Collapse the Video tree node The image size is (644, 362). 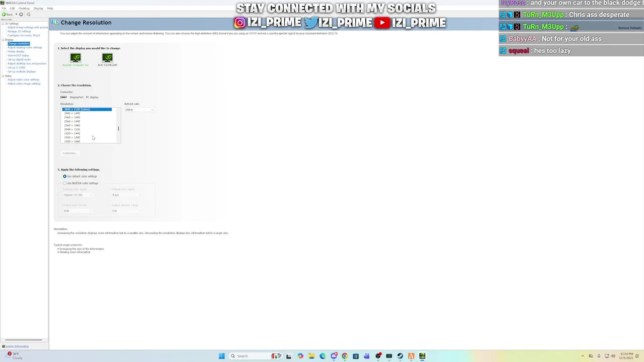(x=3, y=76)
